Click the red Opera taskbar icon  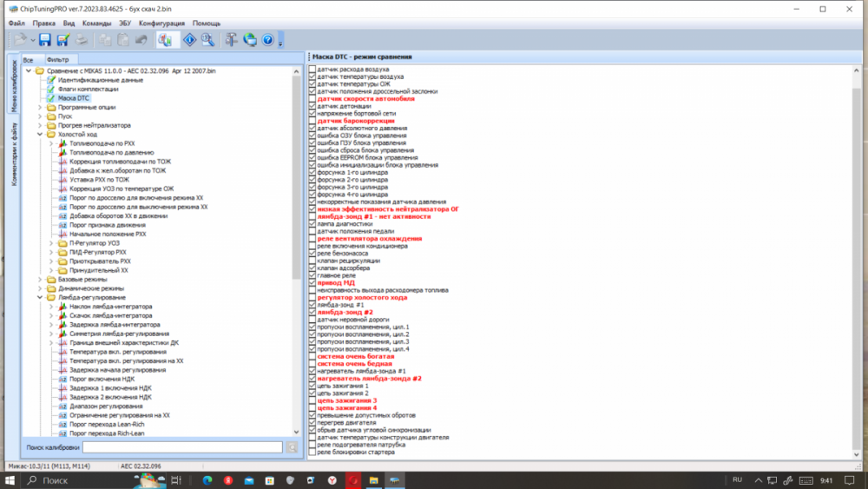click(352, 480)
